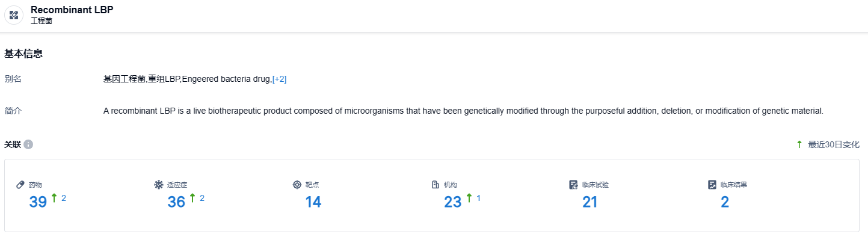Open the 14 targets count
This screenshot has width=868, height=237.
[x=313, y=202]
